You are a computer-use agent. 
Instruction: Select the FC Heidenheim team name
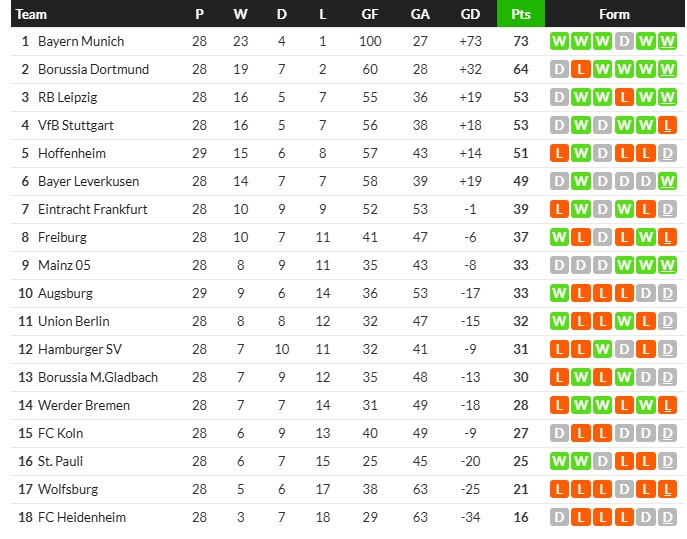point(82,517)
